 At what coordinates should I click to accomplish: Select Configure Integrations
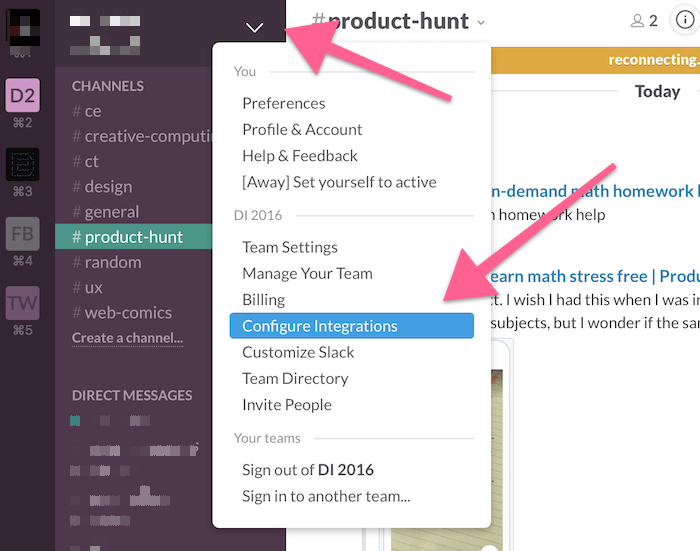(x=351, y=326)
